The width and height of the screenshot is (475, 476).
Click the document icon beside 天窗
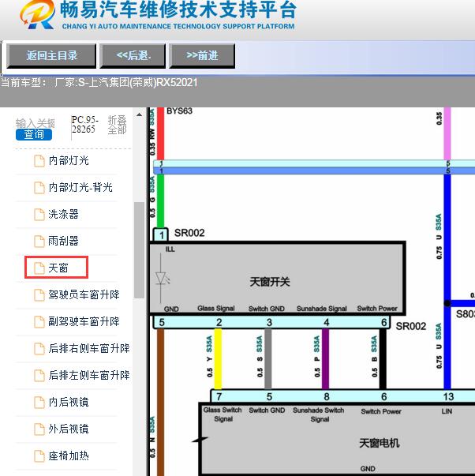pos(39,268)
